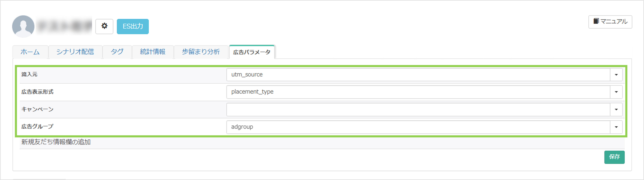Open the 広告グループ dropdown arrow

point(616,127)
